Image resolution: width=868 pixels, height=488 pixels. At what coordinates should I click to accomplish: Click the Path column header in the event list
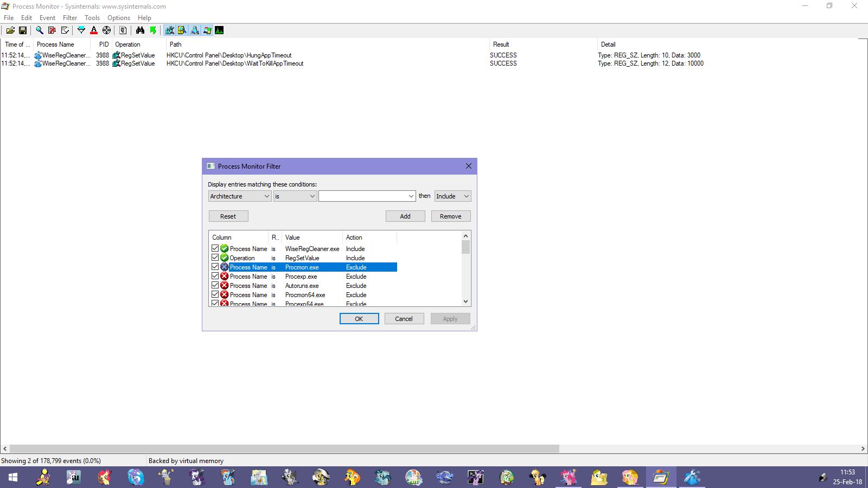327,44
